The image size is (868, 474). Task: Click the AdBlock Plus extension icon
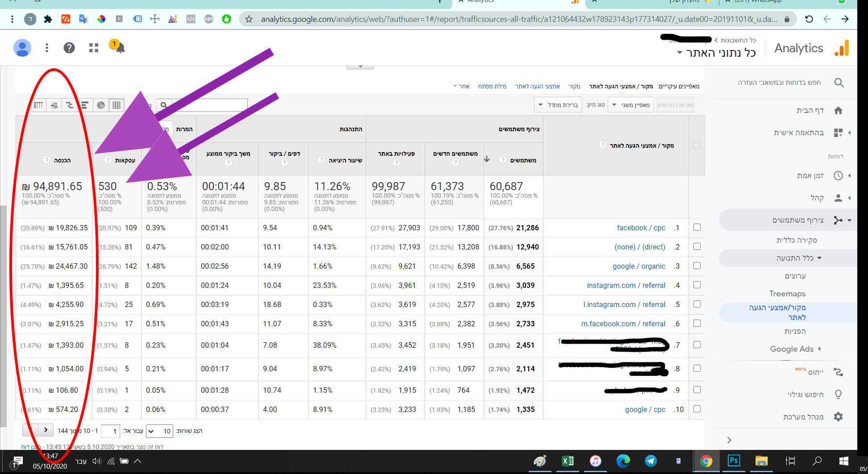point(209,19)
